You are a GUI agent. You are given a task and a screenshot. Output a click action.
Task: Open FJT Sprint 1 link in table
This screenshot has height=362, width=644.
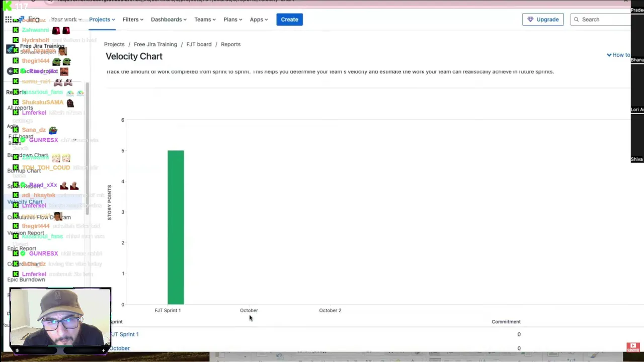pos(124,334)
